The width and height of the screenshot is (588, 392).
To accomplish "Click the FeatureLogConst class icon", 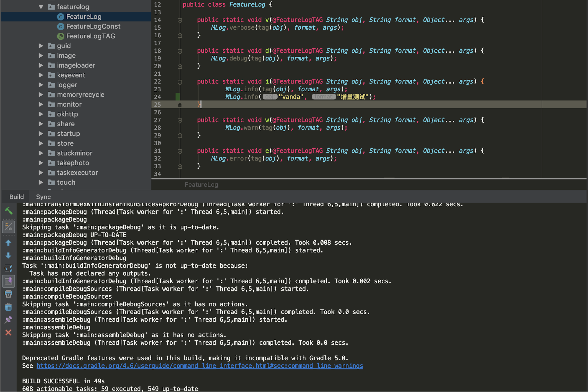I will [x=61, y=26].
